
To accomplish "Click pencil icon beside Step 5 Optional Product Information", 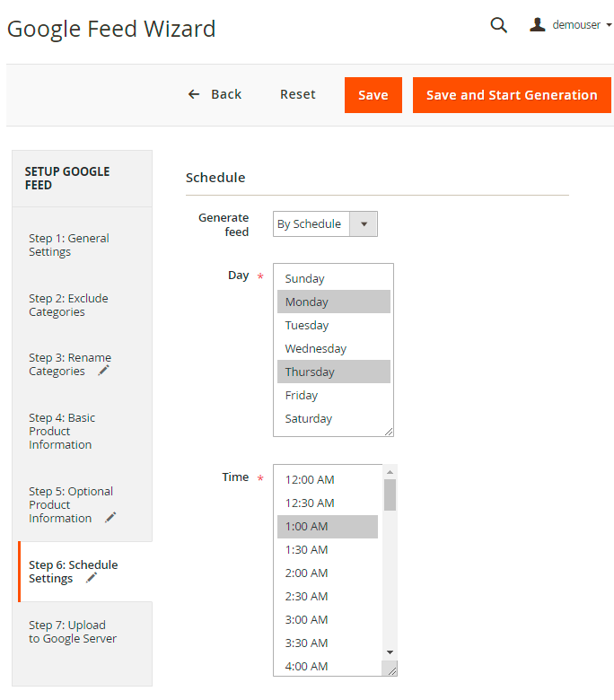I will coord(110,518).
